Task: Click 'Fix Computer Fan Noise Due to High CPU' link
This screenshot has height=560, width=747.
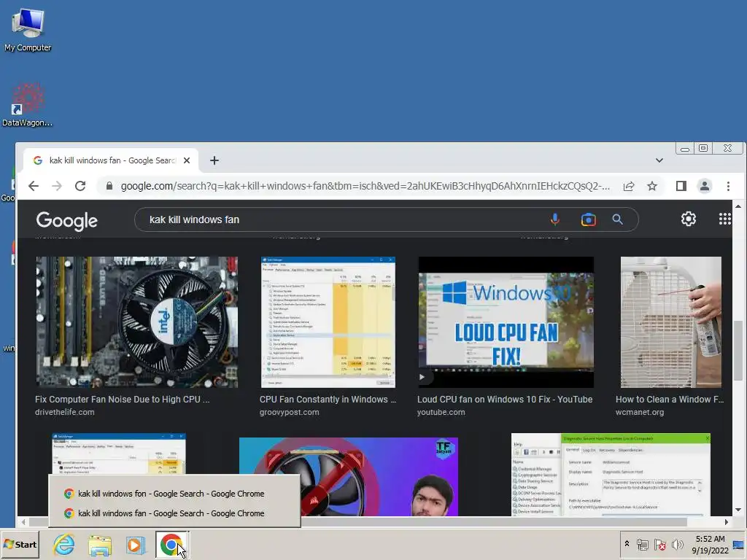Action: [122, 400]
